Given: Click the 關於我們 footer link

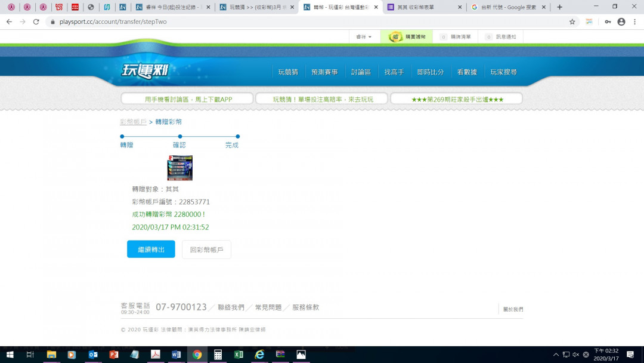Looking at the screenshot, I should click(513, 309).
